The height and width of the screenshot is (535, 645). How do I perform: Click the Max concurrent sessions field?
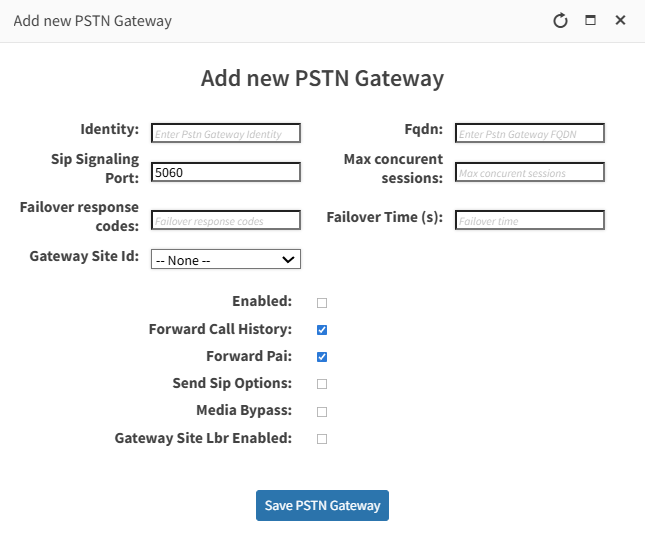(x=530, y=172)
